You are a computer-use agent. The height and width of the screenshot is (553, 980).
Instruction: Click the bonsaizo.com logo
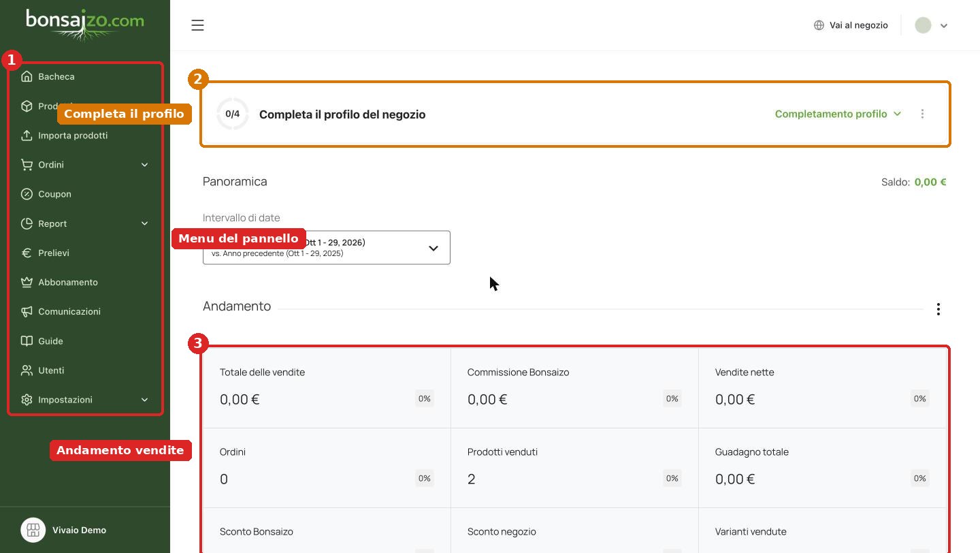pos(85,24)
